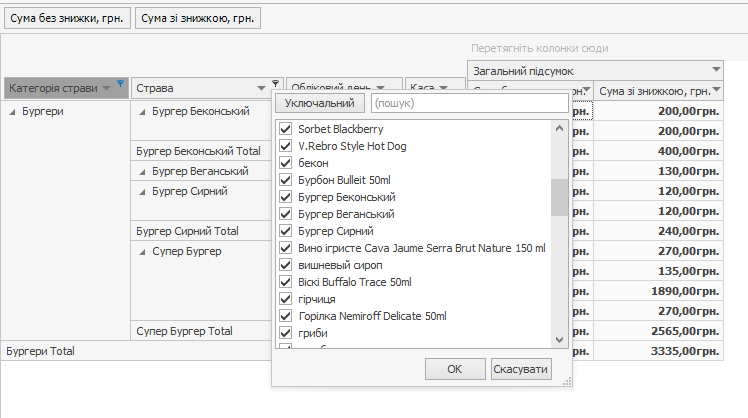Screen dimensions: 748x418
Task: Click the filter funnel on Страва column
Action: click(276, 82)
